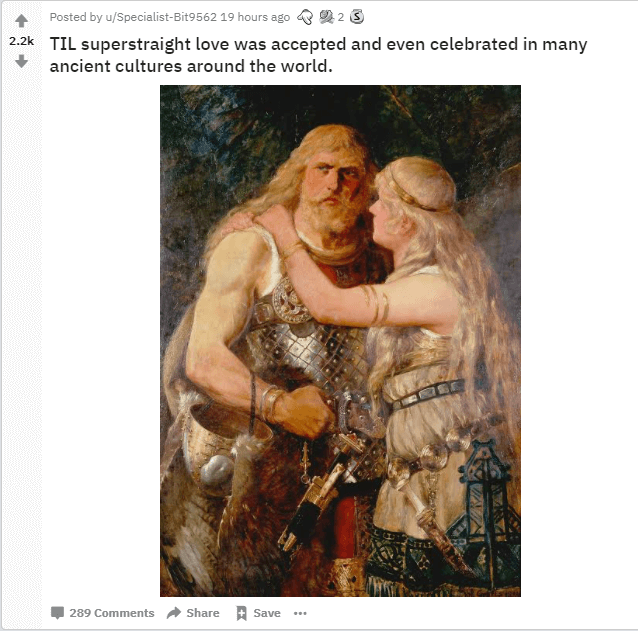Click the Save text label
The image size is (638, 631).
pos(267,613)
